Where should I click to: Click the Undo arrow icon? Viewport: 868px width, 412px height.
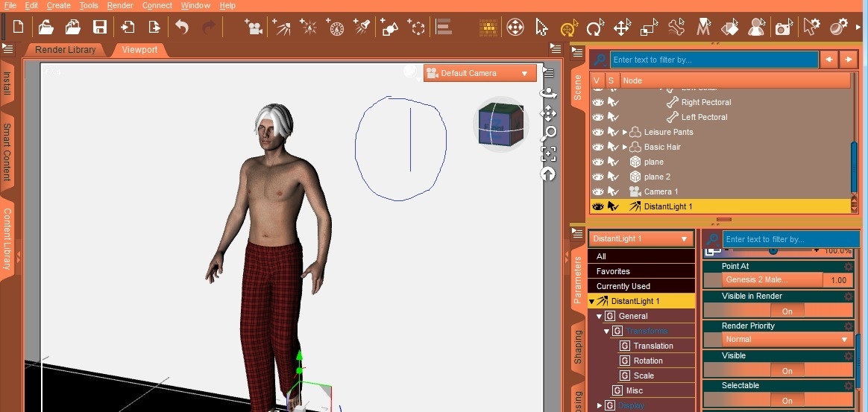click(182, 28)
